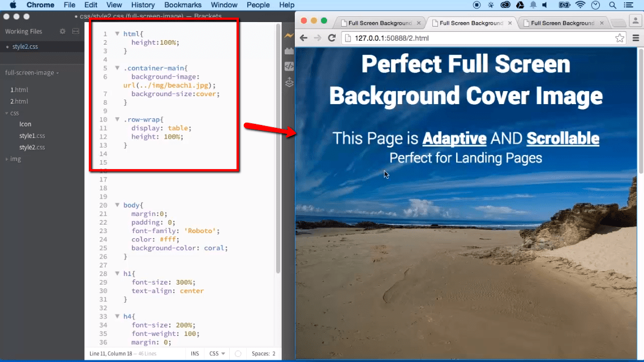Screen dimensions: 644x362
Task: Go forward in Chrome browser
Action: point(317,38)
